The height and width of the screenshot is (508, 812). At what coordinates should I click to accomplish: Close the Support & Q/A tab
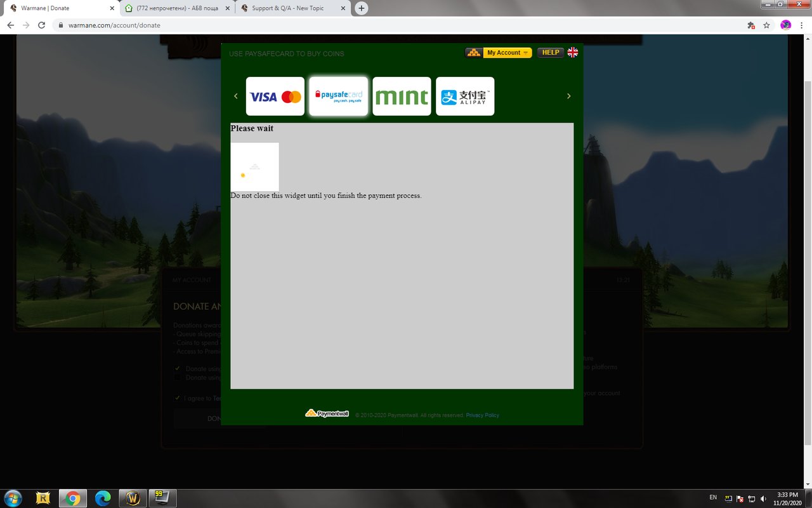tap(343, 8)
